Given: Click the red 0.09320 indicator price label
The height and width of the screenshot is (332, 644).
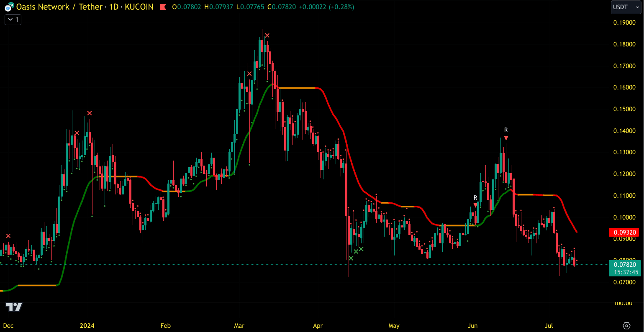Looking at the screenshot, I should (625, 232).
